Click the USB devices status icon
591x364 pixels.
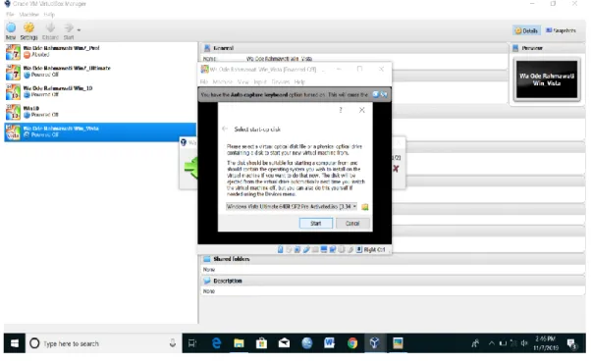306,249
